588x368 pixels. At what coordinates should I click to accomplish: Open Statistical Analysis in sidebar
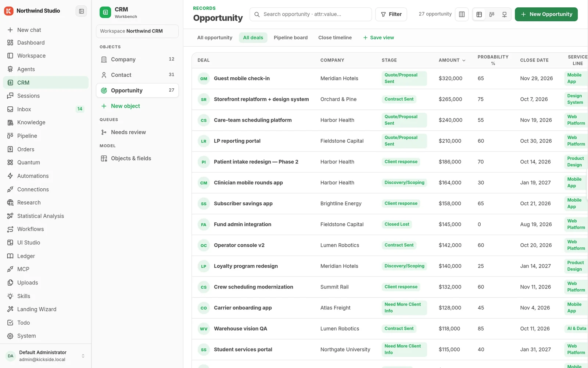46,216
